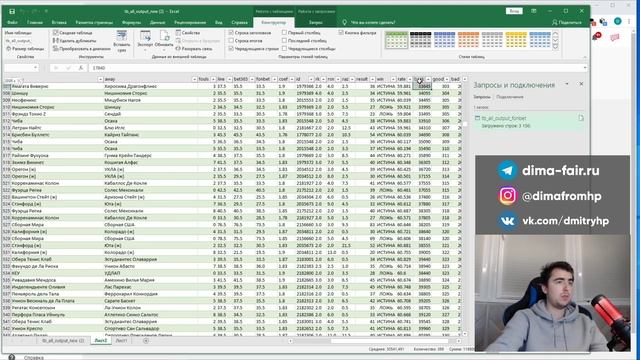The height and width of the screenshot is (360, 640).
Task: Click the Save icon in the title bar
Action: (x=12, y=11)
